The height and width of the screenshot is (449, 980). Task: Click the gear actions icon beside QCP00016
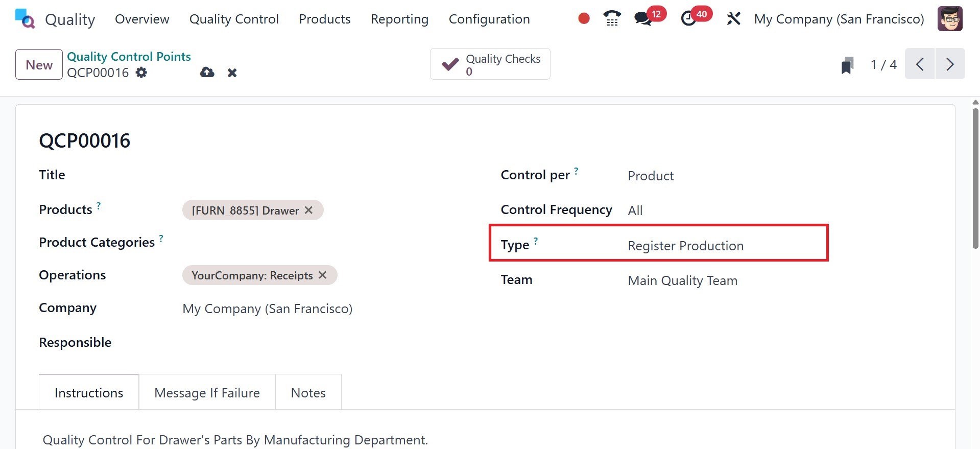(141, 73)
